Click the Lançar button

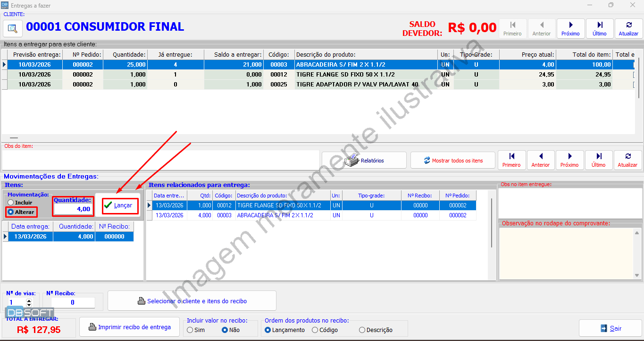(x=120, y=205)
